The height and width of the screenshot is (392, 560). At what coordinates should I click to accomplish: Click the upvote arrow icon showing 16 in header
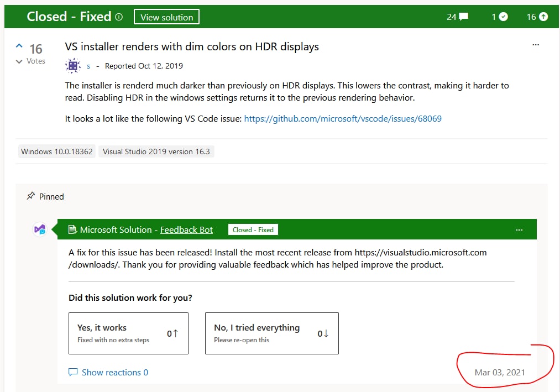(x=543, y=17)
